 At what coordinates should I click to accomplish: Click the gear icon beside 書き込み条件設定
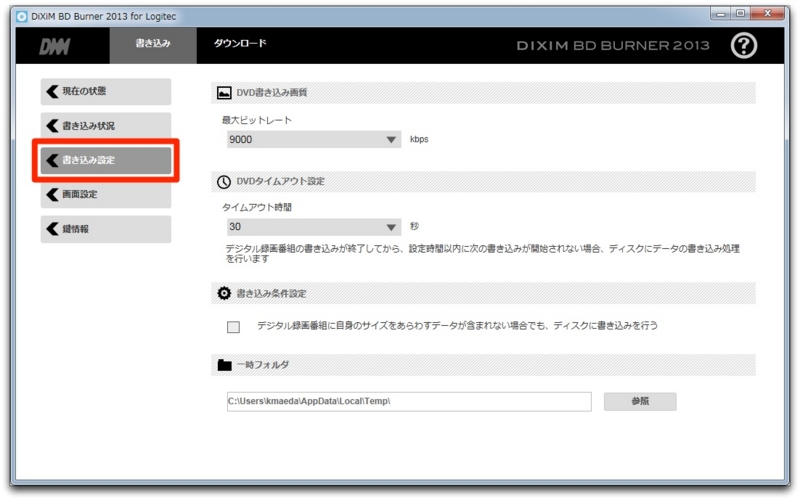pos(224,293)
